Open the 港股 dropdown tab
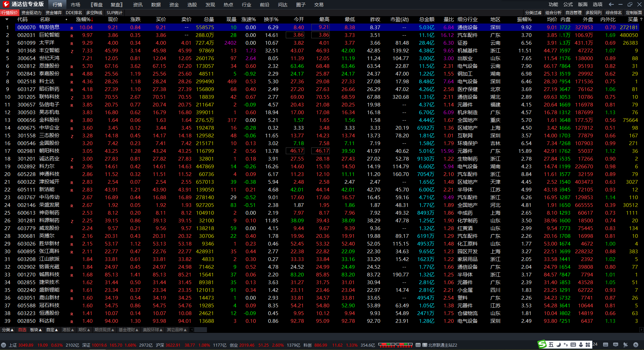Viewport: 644px width, 350px height. pyautogui.click(x=68, y=330)
